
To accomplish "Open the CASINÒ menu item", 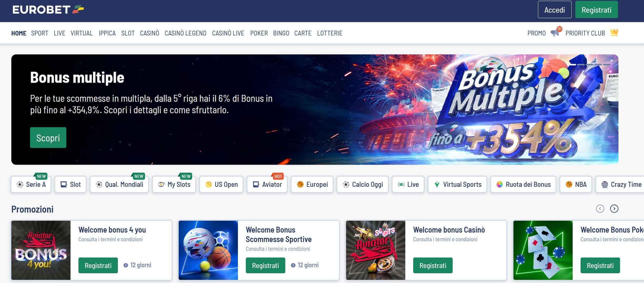I will (x=149, y=33).
